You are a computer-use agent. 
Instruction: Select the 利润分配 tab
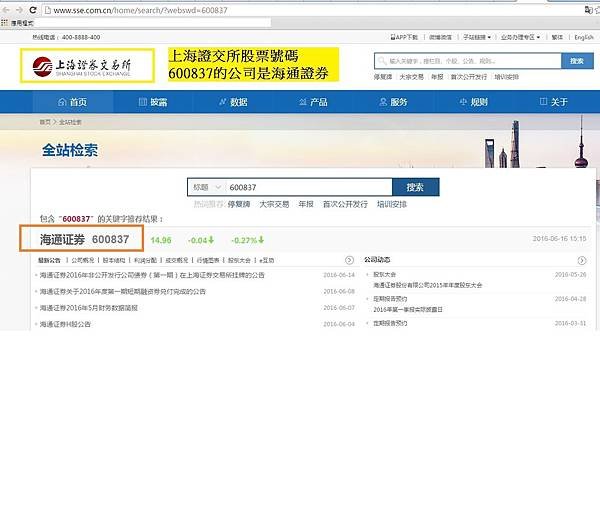pos(145,260)
